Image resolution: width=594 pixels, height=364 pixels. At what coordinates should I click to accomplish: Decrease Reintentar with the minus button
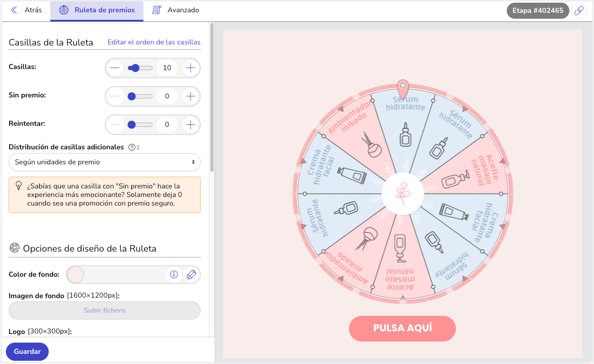click(x=115, y=125)
